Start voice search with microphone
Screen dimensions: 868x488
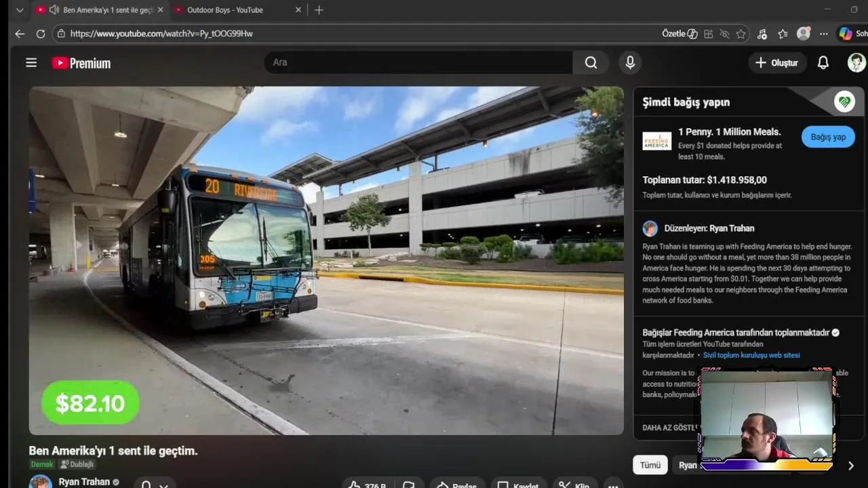click(630, 62)
